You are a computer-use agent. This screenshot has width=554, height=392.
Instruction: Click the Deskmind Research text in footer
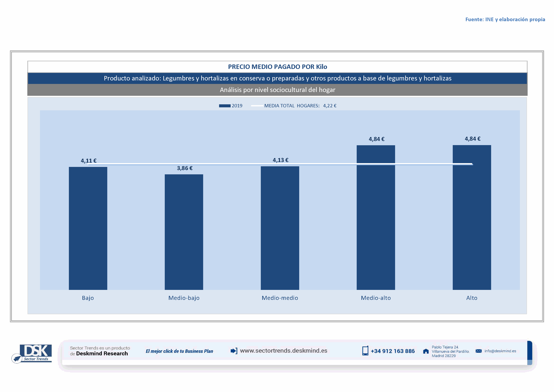tap(102, 354)
